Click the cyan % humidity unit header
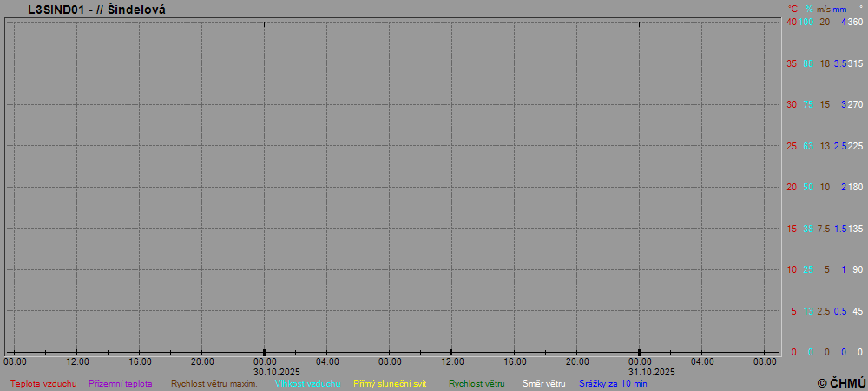Viewport: 868px width, 391px height. click(x=808, y=9)
